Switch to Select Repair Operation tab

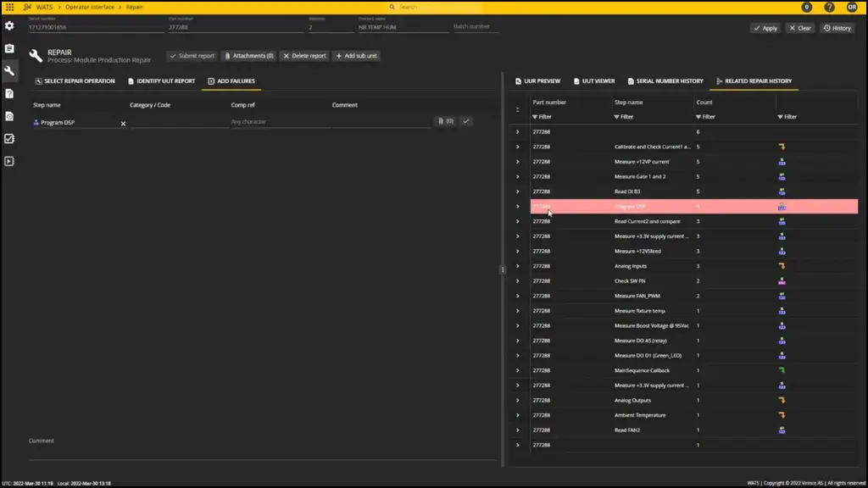(x=75, y=80)
